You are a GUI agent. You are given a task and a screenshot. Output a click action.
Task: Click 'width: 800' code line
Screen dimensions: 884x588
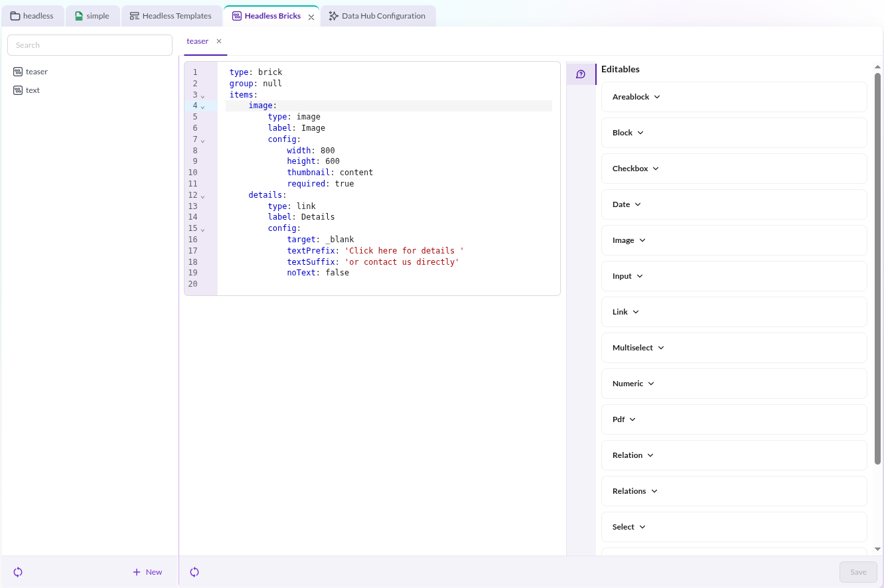point(311,151)
